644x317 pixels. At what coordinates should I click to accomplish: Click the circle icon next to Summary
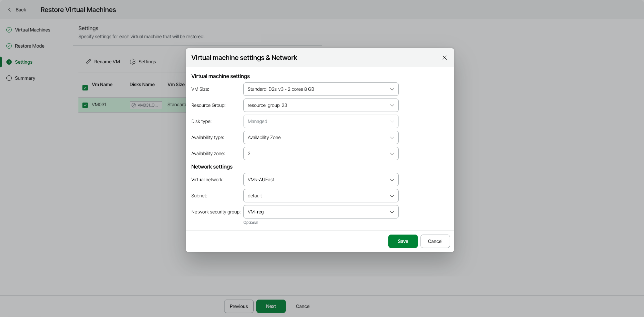9,78
